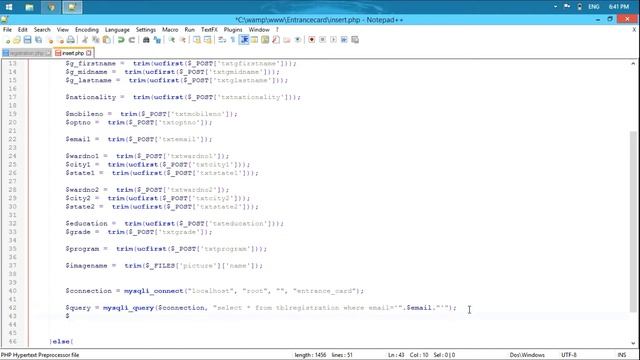Click the $connection mysqli_connect code line
The height and width of the screenshot is (360, 640).
[x=214, y=291]
